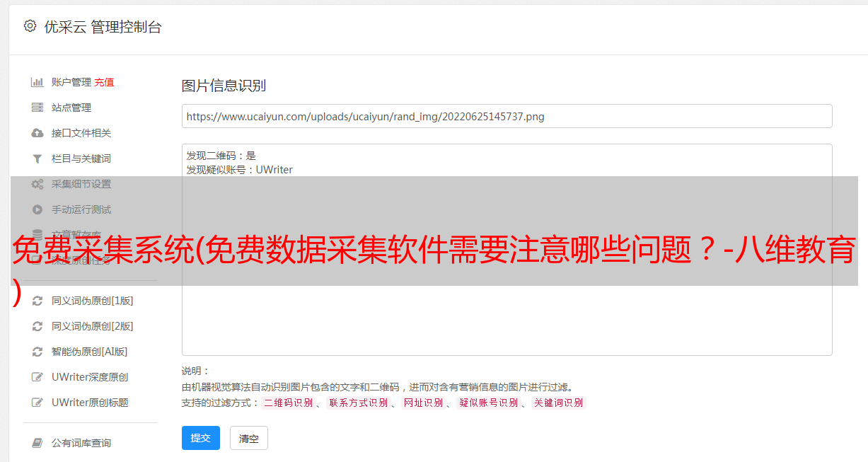Screen dimensions: 868x462
Task: Open 站点管理 in the sidebar
Action: [x=71, y=108]
